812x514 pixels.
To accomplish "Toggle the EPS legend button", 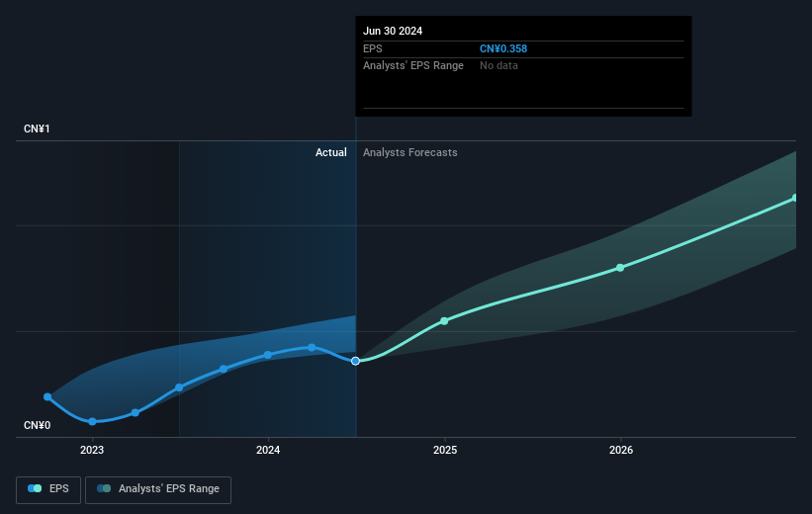I will click(48, 489).
